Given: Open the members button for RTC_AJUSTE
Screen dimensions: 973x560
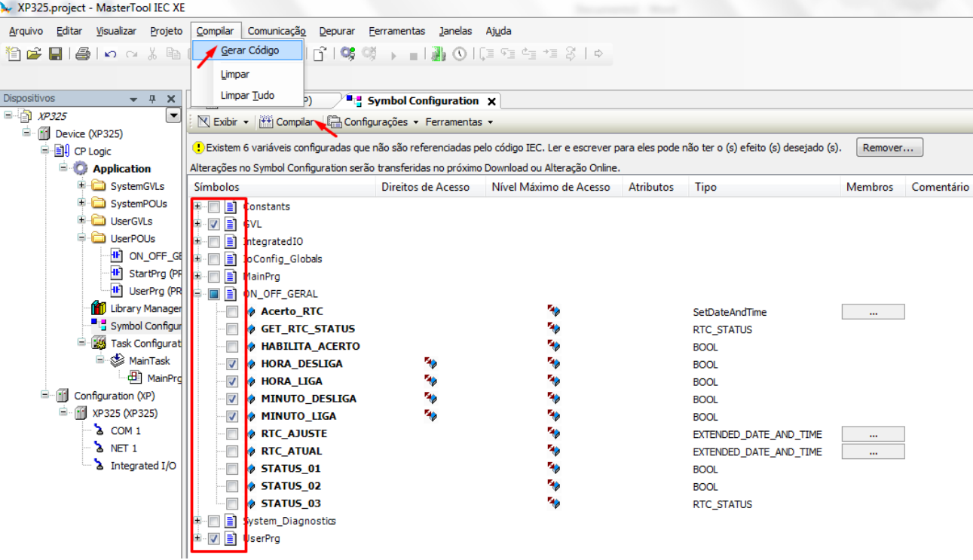Looking at the screenshot, I should 873,434.
